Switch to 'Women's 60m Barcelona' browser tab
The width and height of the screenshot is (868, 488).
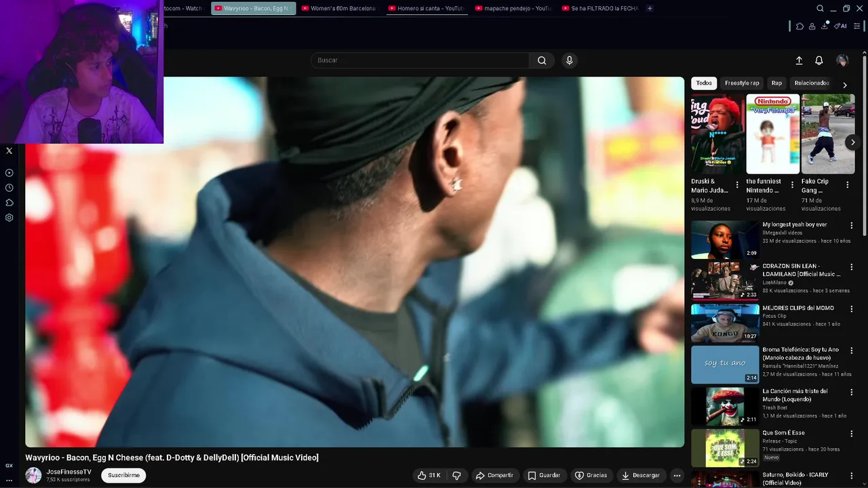pos(339,8)
